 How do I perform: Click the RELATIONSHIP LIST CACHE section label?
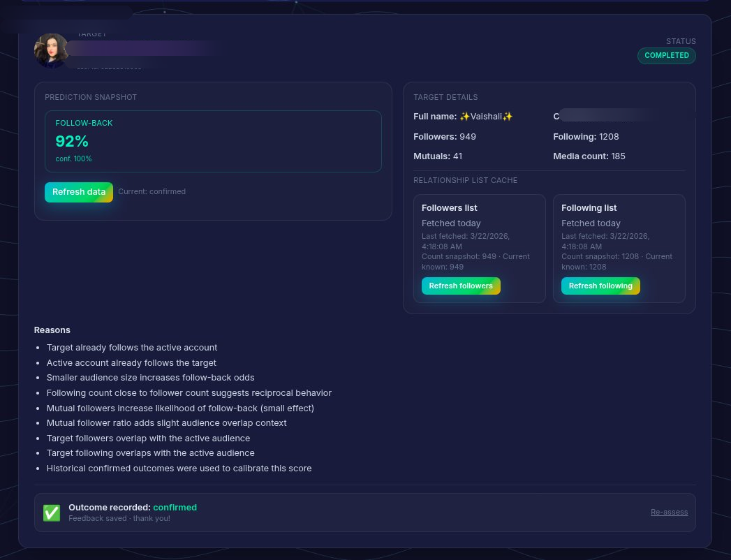(466, 180)
